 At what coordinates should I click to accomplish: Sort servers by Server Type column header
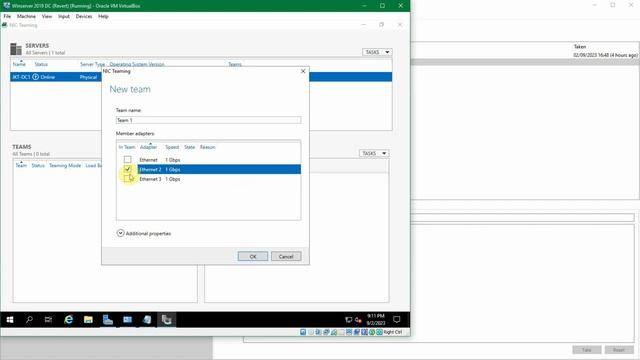pos(93,64)
